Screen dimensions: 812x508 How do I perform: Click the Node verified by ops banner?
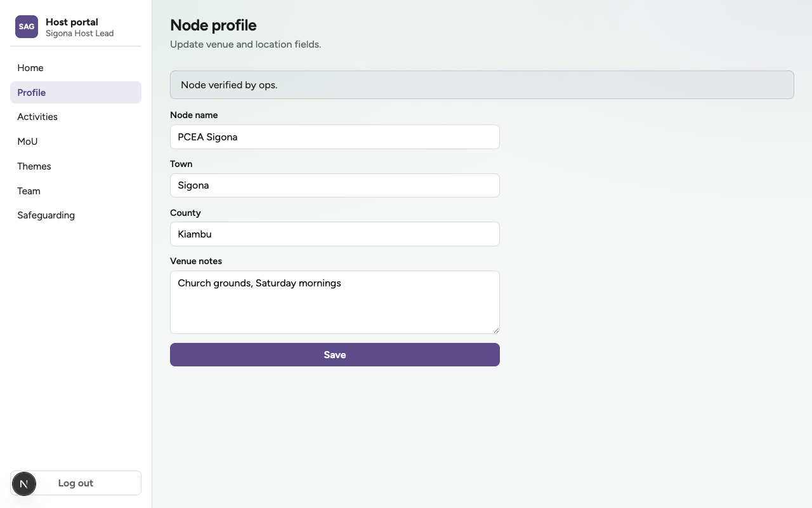pyautogui.click(x=482, y=84)
